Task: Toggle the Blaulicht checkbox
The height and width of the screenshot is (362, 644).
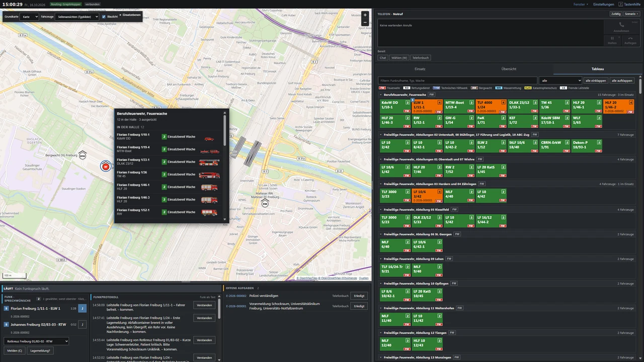Action: [x=104, y=17]
